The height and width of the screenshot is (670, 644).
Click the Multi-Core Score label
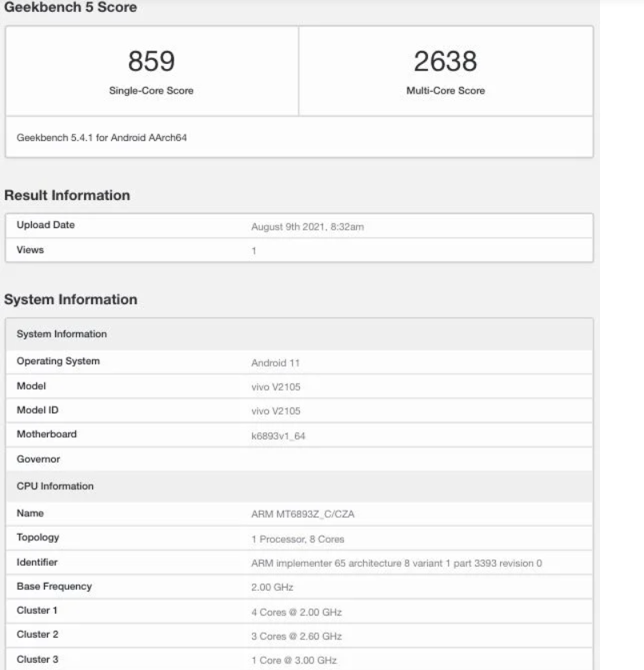click(446, 90)
